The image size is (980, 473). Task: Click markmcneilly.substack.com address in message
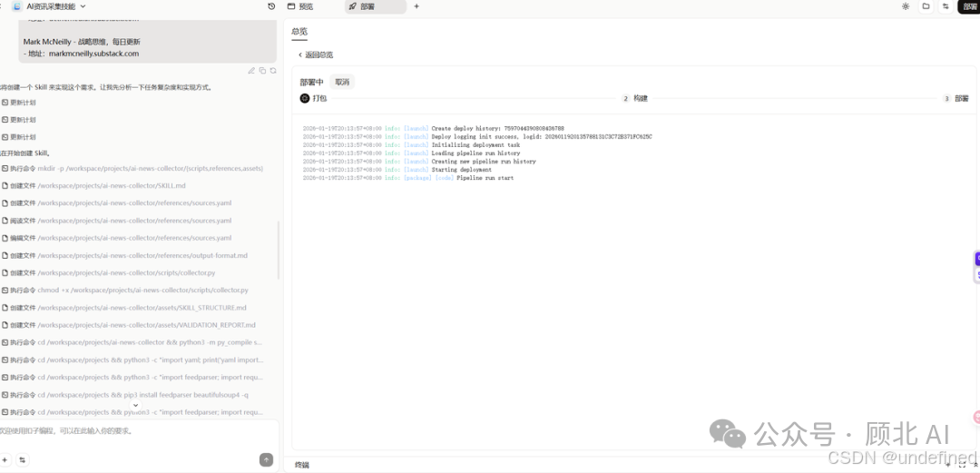click(x=93, y=54)
